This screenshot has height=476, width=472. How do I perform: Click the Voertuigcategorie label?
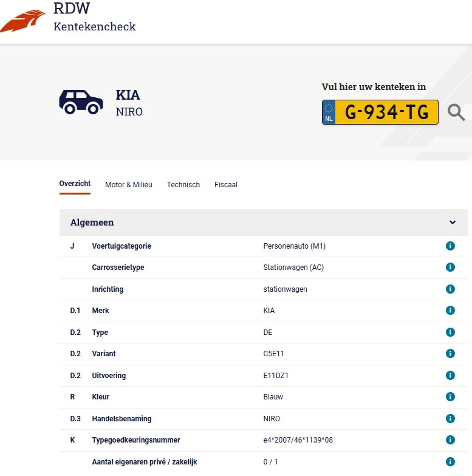121,246
